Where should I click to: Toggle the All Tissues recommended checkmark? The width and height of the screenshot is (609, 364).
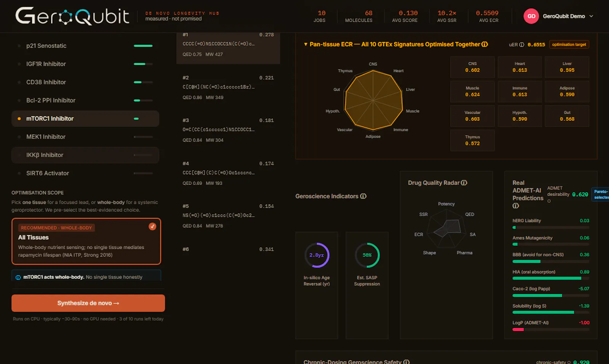[152, 226]
